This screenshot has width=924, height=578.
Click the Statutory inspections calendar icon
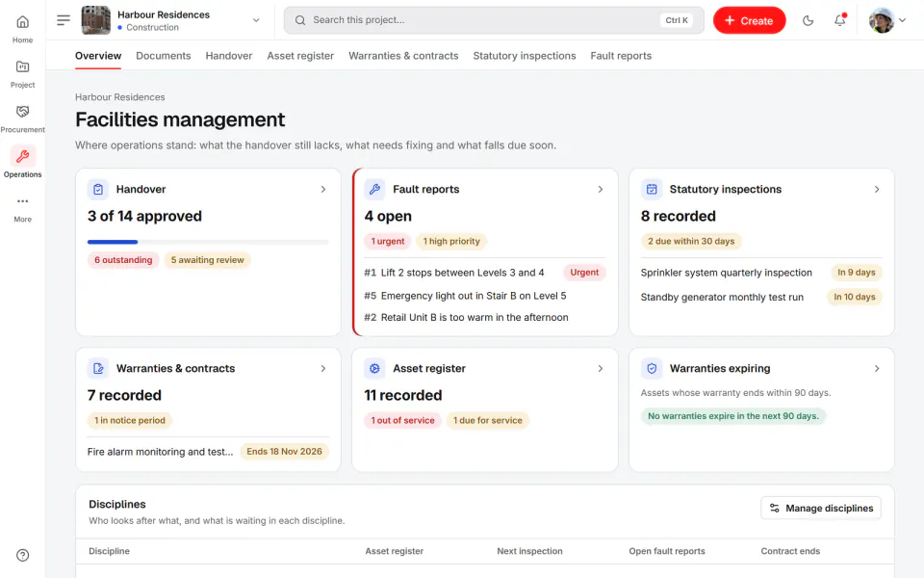tap(652, 190)
